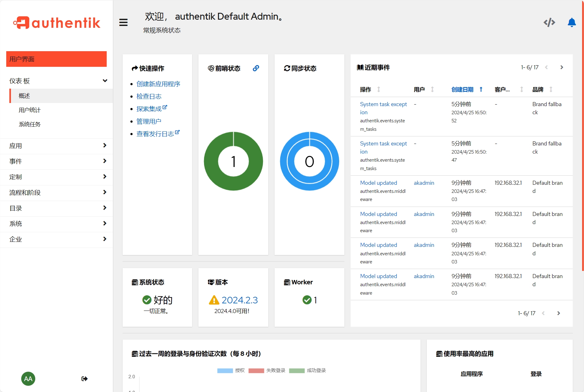This screenshot has height=392, width=584.
Task: Toggle the 失败登录 chart legend item
Action: pyautogui.click(x=267, y=370)
